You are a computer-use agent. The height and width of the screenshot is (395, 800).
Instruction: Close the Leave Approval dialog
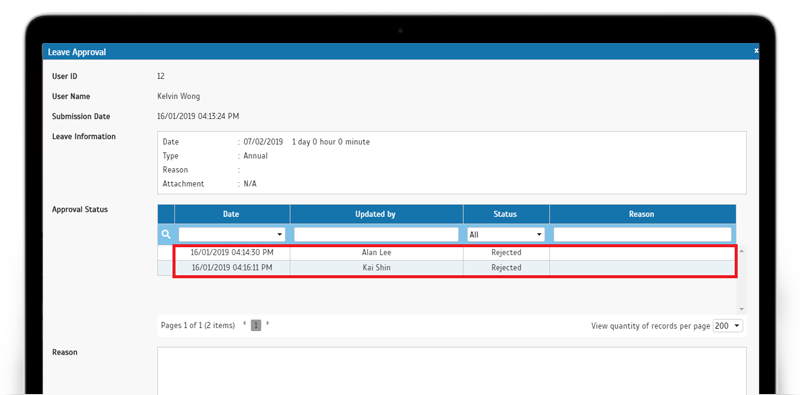point(756,51)
